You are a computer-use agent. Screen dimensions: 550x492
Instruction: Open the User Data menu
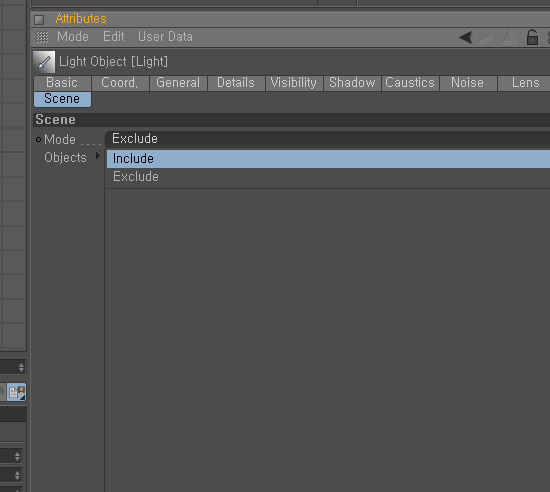coord(165,37)
